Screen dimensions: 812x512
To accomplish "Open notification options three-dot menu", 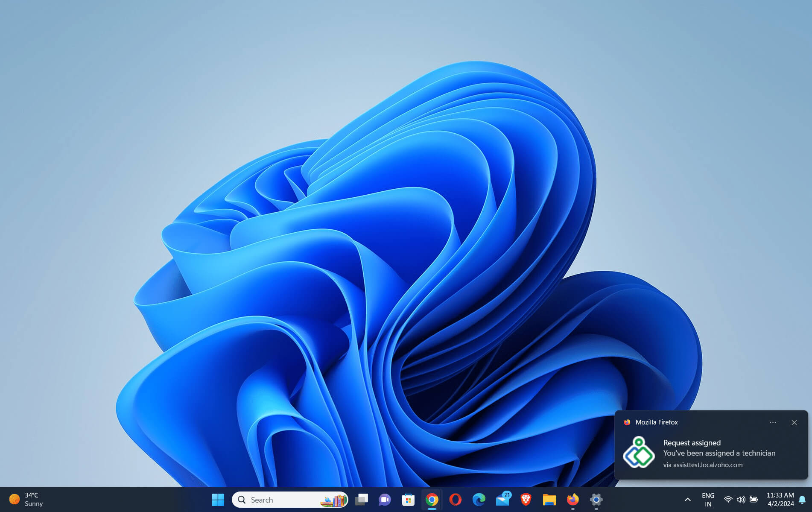I will click(773, 422).
